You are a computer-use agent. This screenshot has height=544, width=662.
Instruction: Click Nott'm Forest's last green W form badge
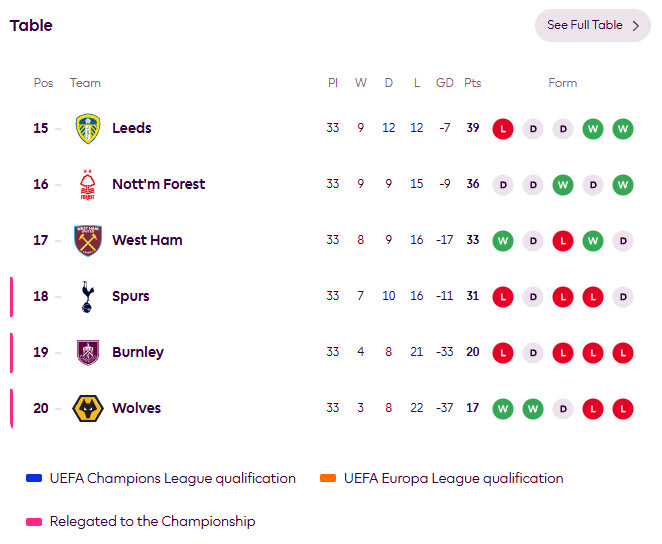click(x=623, y=185)
